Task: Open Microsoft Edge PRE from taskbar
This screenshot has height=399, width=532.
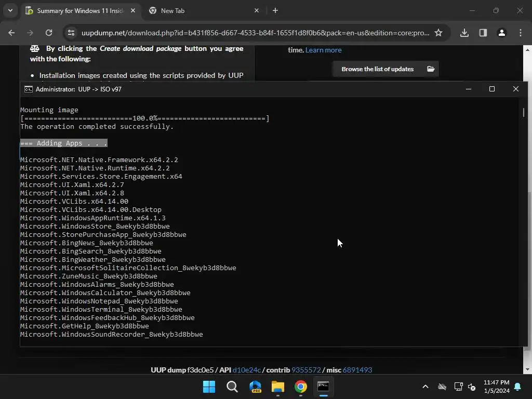Action: click(255, 387)
